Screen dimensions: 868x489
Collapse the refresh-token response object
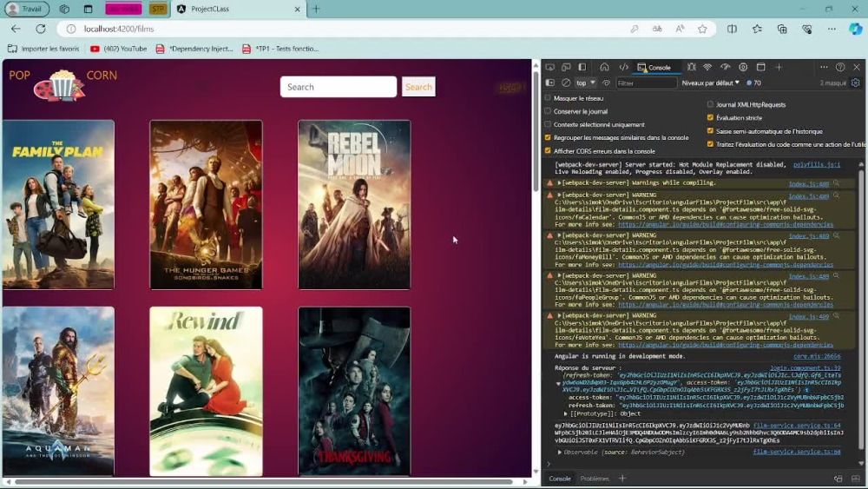[x=558, y=383]
